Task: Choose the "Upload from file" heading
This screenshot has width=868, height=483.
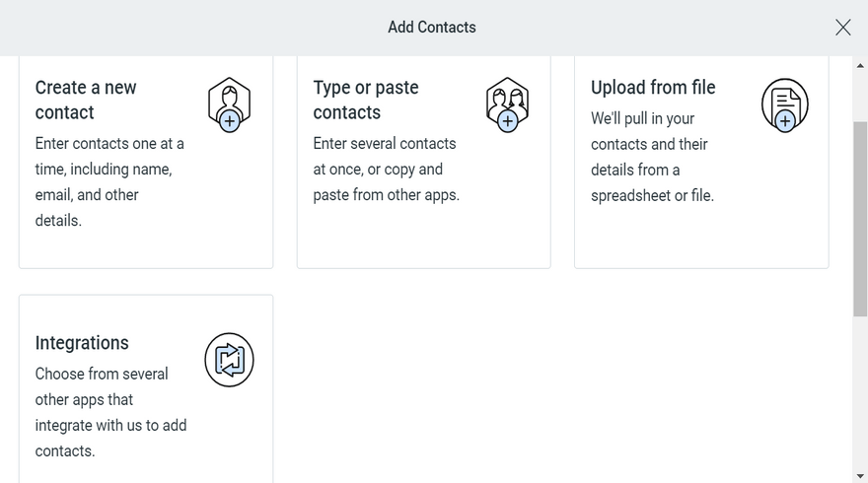Action: pyautogui.click(x=653, y=87)
